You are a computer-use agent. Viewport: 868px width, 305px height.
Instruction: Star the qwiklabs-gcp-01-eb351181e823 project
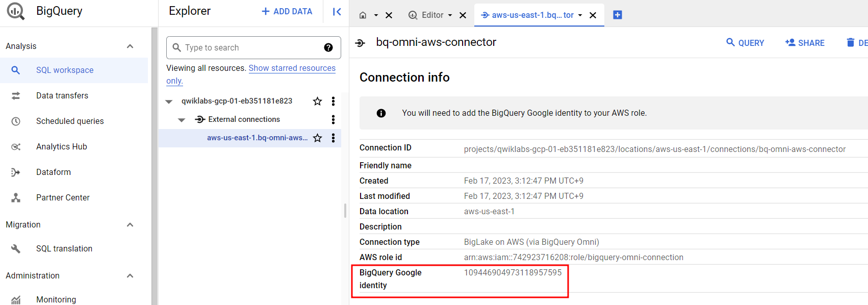[x=317, y=101]
